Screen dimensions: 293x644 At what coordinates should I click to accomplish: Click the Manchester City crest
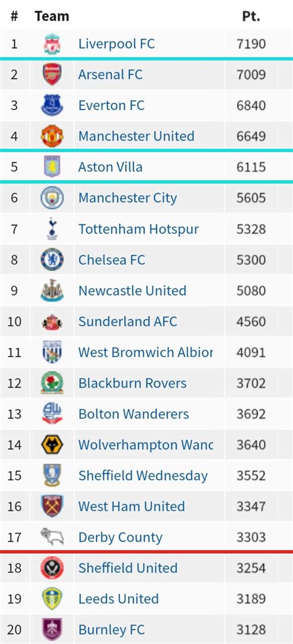pyautogui.click(x=52, y=198)
